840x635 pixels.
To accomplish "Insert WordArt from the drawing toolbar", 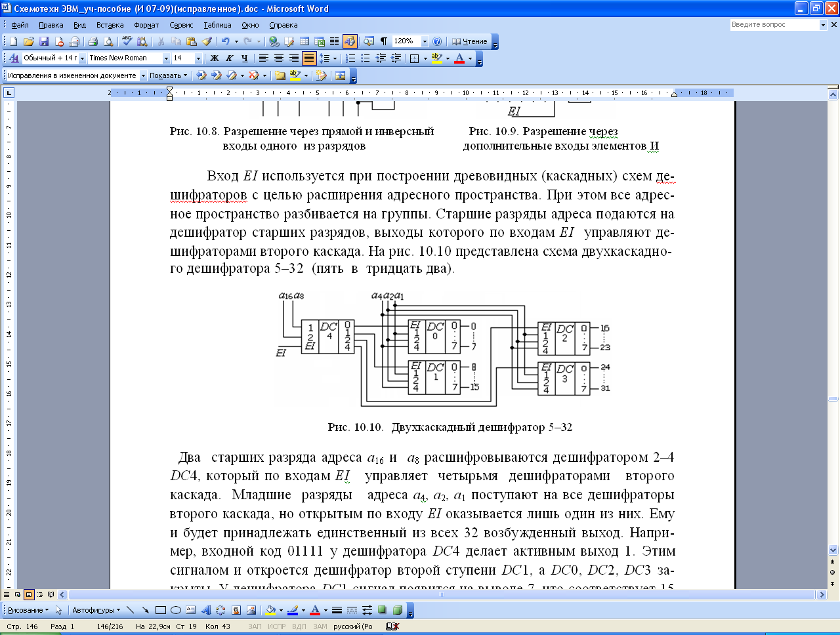I will click(x=205, y=610).
